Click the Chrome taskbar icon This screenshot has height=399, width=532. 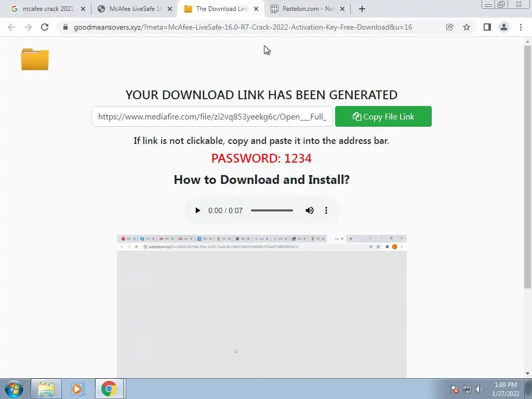coord(109,389)
